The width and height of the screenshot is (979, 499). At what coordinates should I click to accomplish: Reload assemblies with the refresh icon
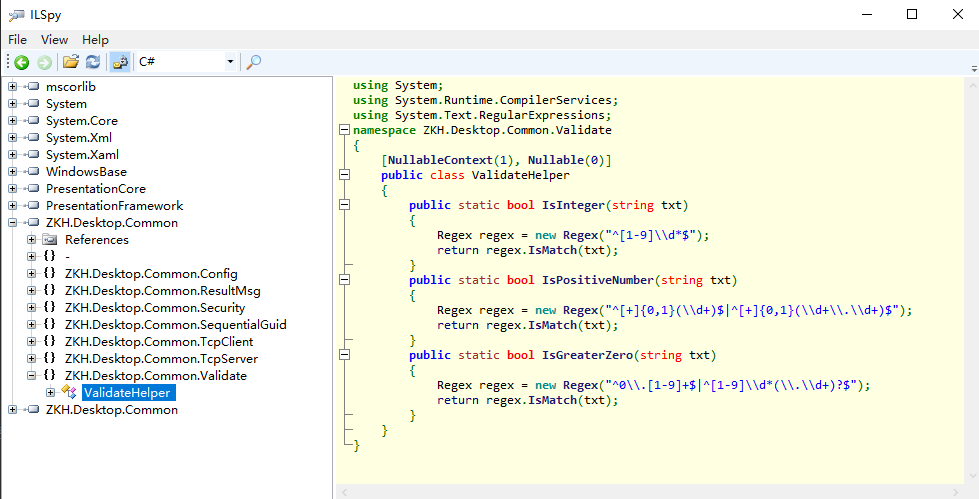click(93, 61)
